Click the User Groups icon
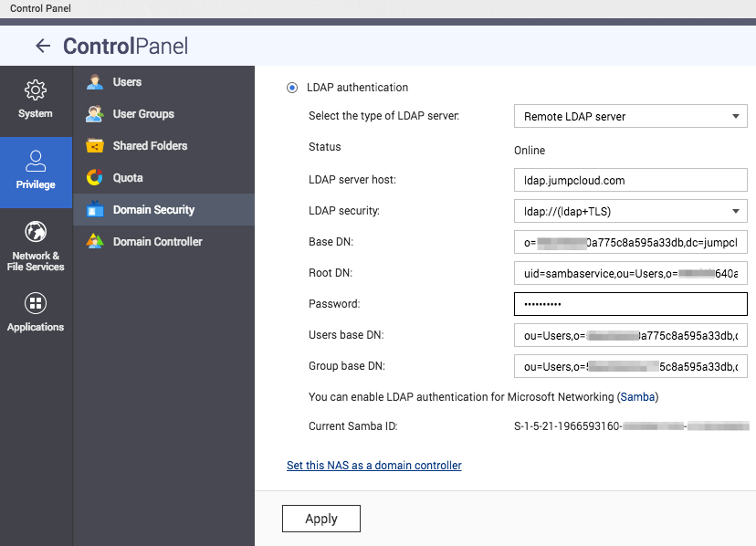Screen dimensions: 756x546 [95, 113]
